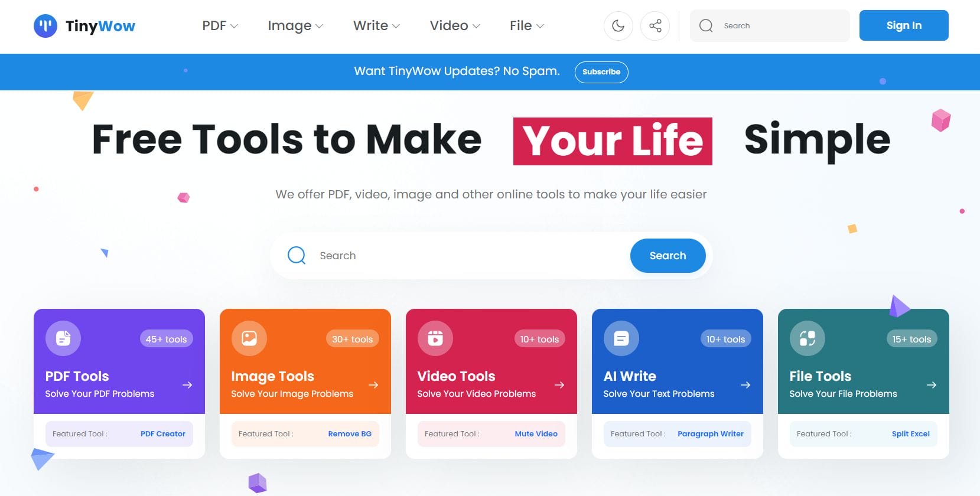
Task: Click the "Your Life" highlighted headline
Action: pos(613,141)
